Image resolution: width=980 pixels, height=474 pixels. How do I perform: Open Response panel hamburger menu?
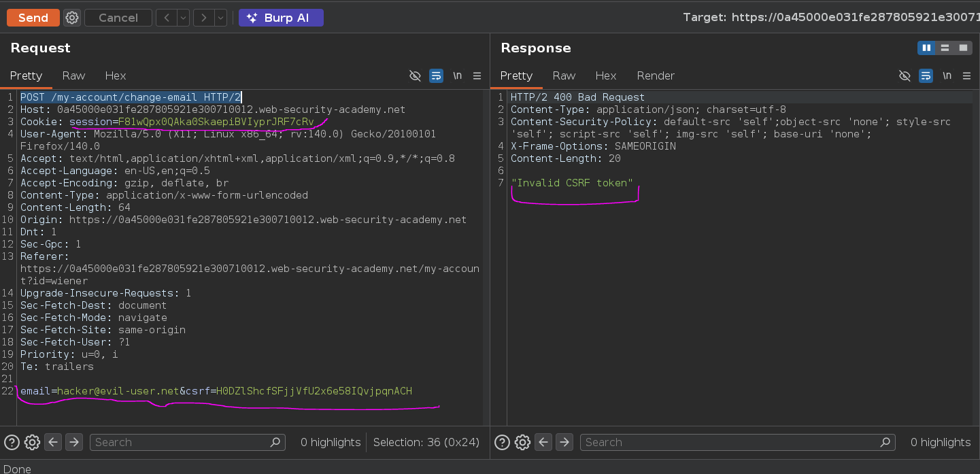click(967, 75)
